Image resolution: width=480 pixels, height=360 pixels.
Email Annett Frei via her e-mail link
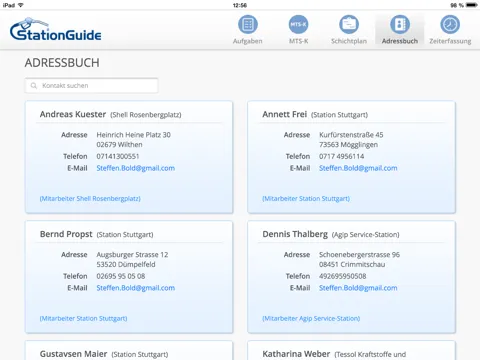[358, 168]
